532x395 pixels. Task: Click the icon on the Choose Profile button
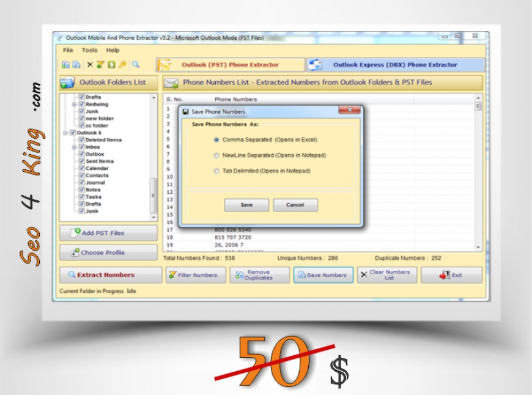click(x=75, y=252)
